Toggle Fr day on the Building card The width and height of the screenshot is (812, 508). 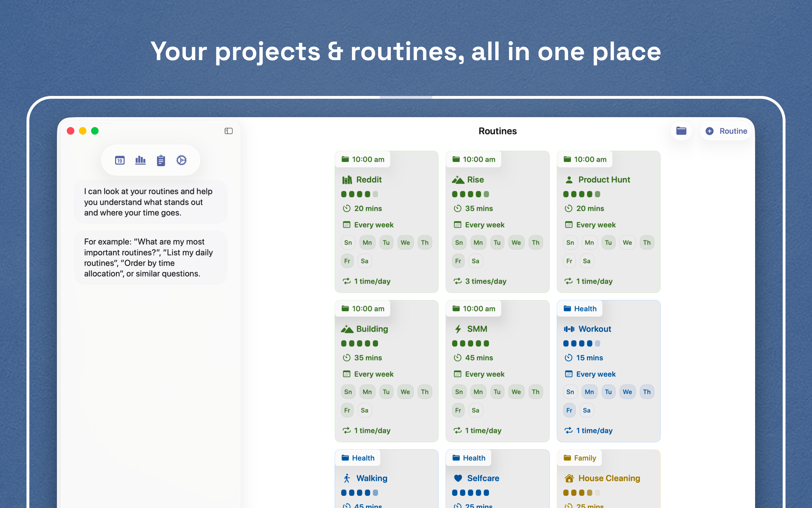coord(347,410)
